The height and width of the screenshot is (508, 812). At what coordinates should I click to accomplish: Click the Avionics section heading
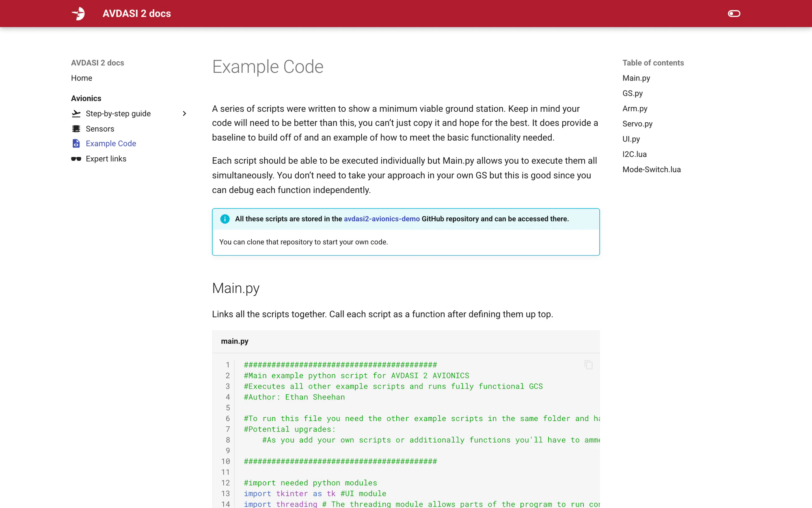[86, 98]
